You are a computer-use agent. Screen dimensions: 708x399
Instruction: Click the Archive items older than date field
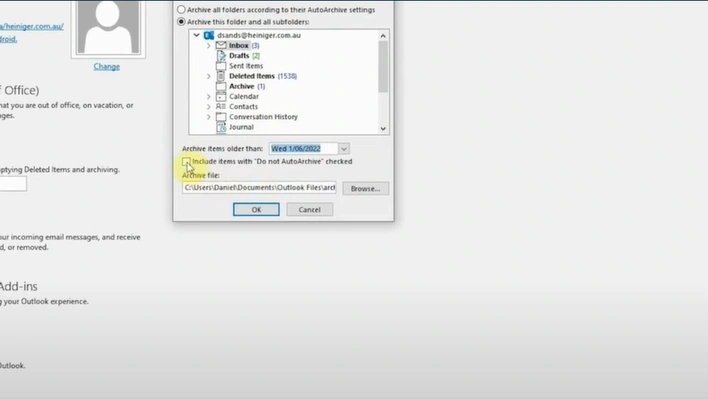pyautogui.click(x=303, y=148)
